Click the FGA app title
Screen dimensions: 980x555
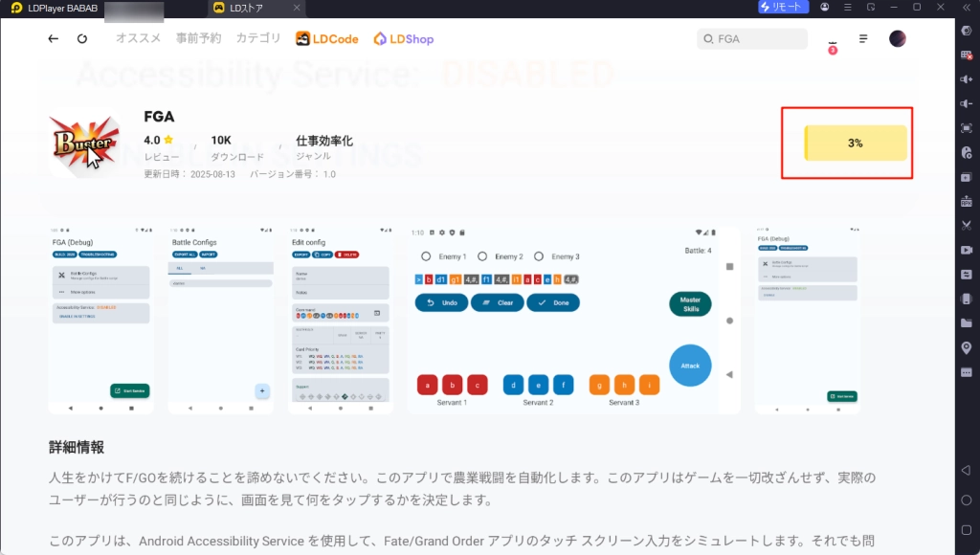(159, 116)
